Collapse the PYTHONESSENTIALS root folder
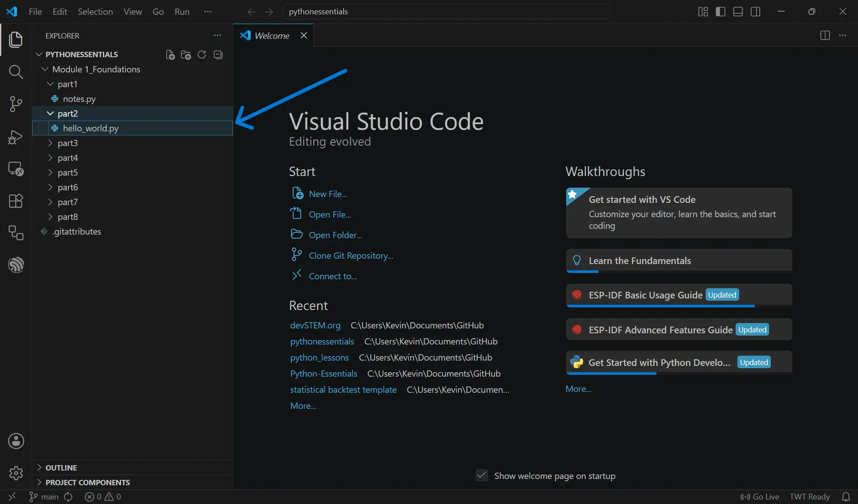 click(x=132, y=55)
